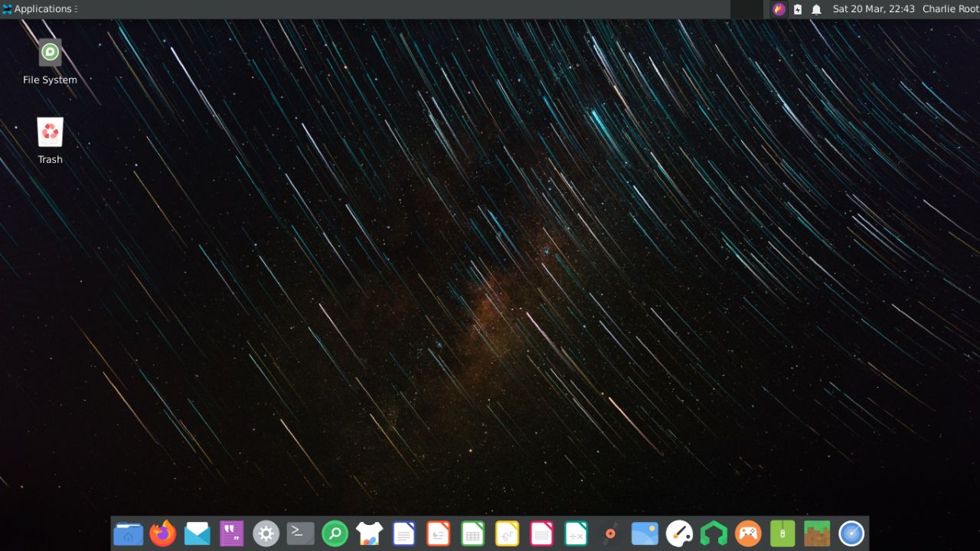The width and height of the screenshot is (980, 551).
Task: Open the music player record icon in dock
Action: tap(611, 533)
